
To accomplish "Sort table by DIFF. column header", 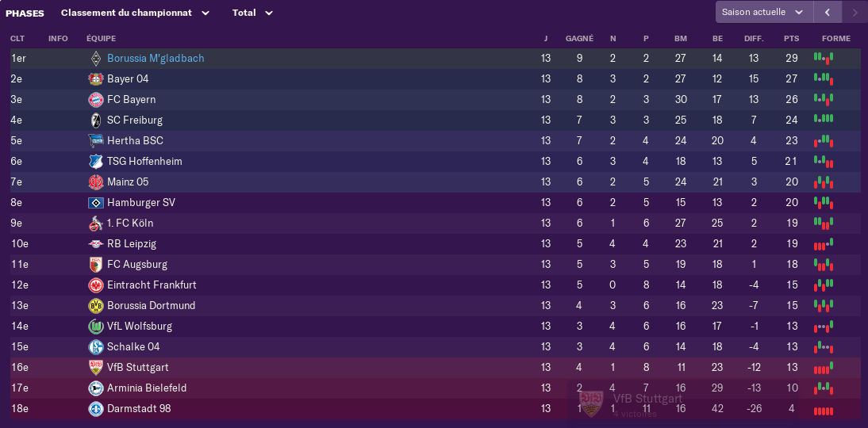I will [x=754, y=39].
